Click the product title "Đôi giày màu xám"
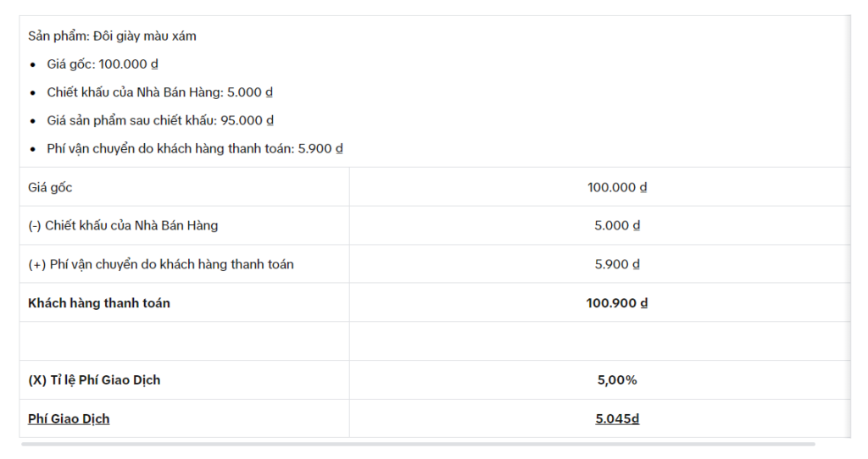This screenshot has width=868, height=459. click(112, 36)
